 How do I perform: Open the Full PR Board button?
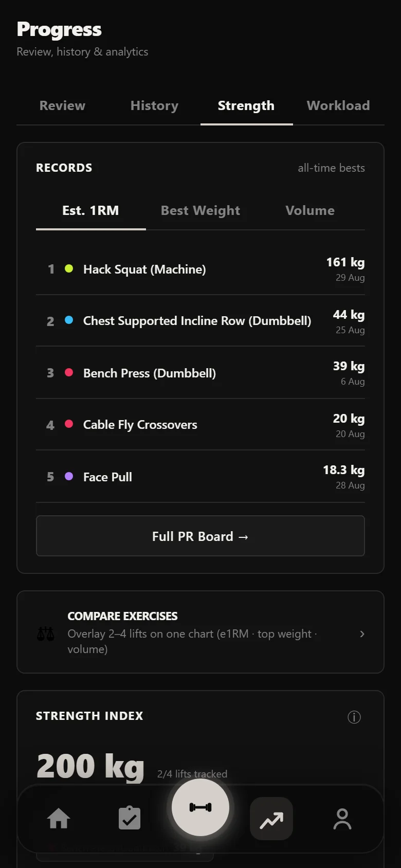coord(200,536)
